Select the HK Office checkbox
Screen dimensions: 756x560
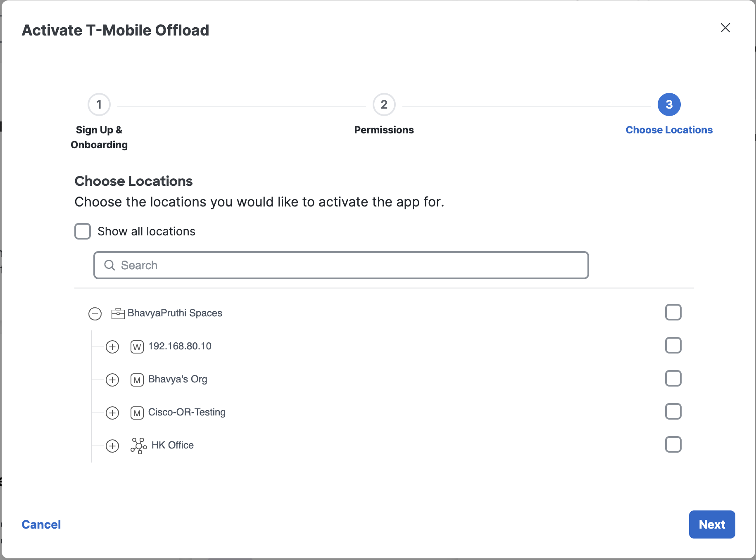673,444
